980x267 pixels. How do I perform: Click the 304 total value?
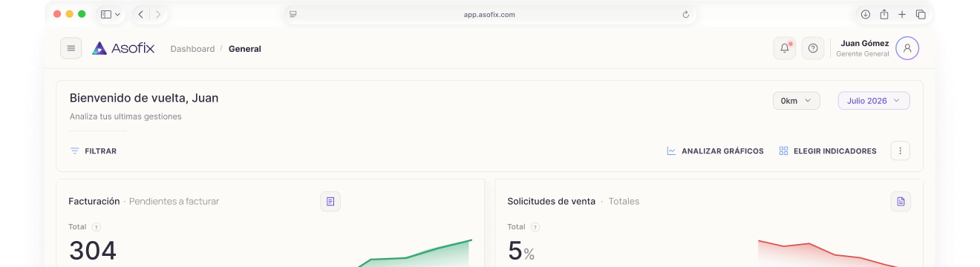pyautogui.click(x=93, y=251)
